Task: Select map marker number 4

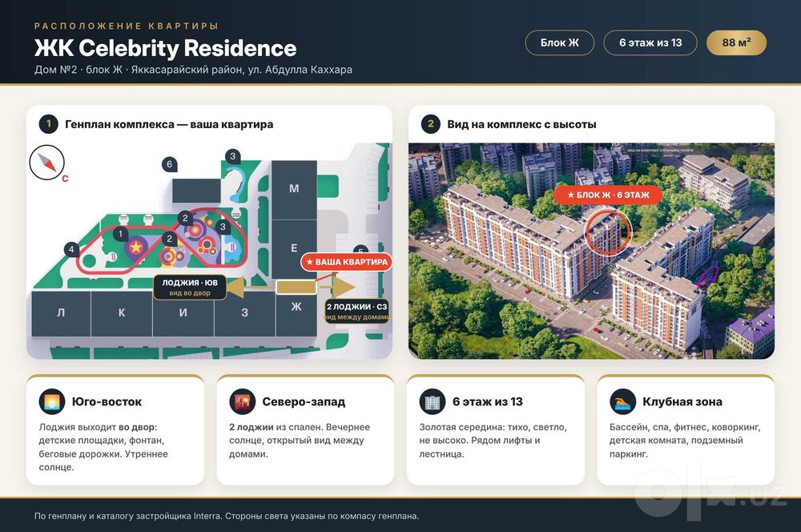Action: pyautogui.click(x=71, y=249)
